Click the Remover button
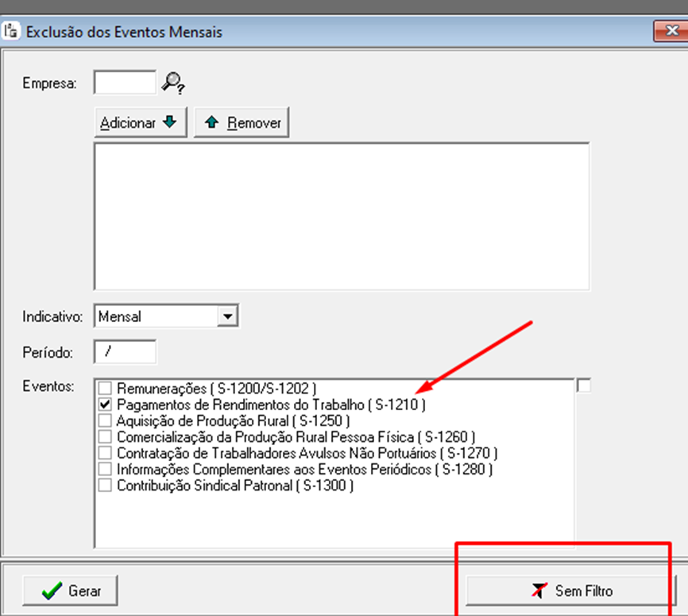Viewport: 688px width, 616px height. (242, 123)
